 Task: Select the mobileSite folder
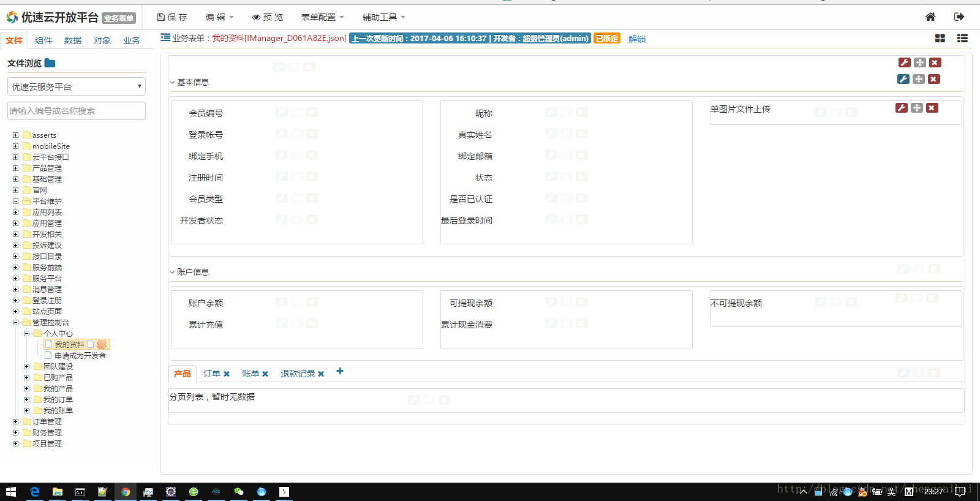point(51,146)
